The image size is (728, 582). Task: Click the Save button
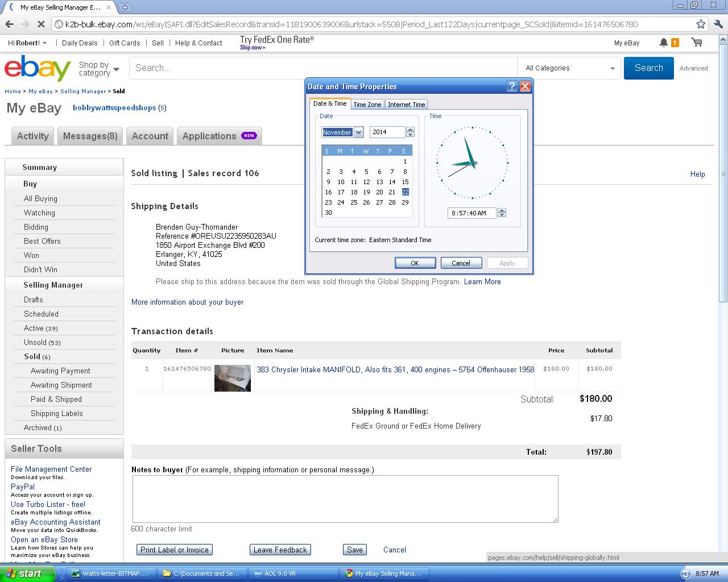point(355,550)
